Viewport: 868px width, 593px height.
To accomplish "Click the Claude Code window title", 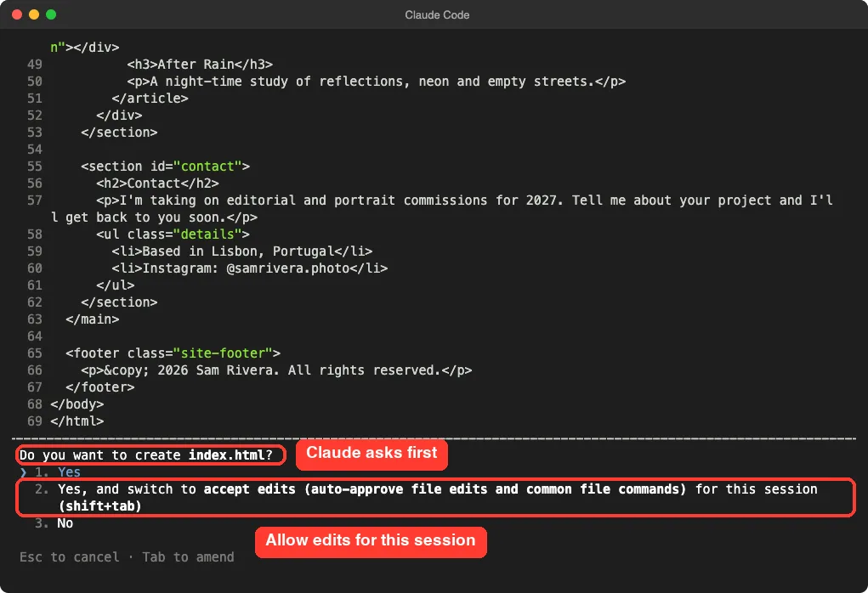I will 437,15.
